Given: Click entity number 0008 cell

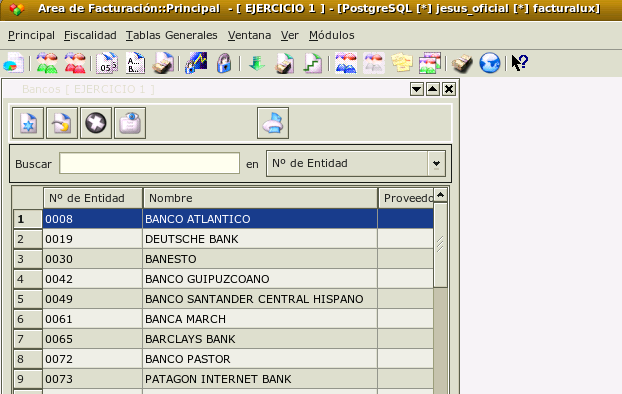Looking at the screenshot, I should (x=93, y=219).
